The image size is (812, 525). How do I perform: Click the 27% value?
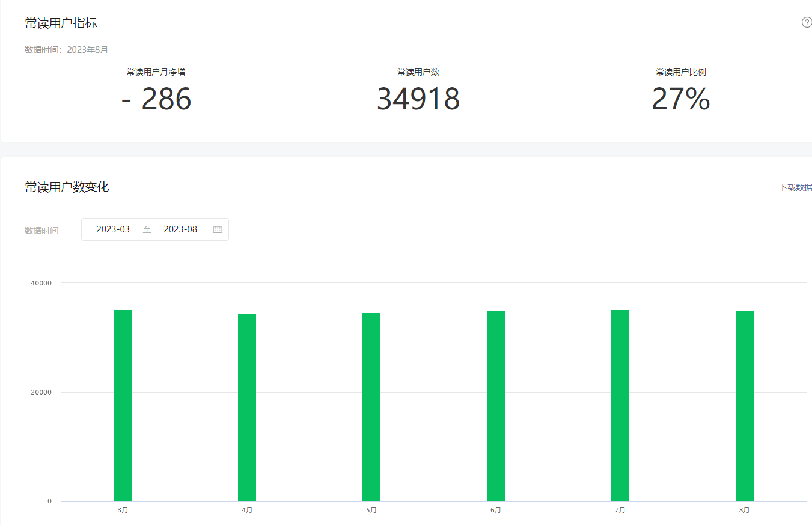681,99
